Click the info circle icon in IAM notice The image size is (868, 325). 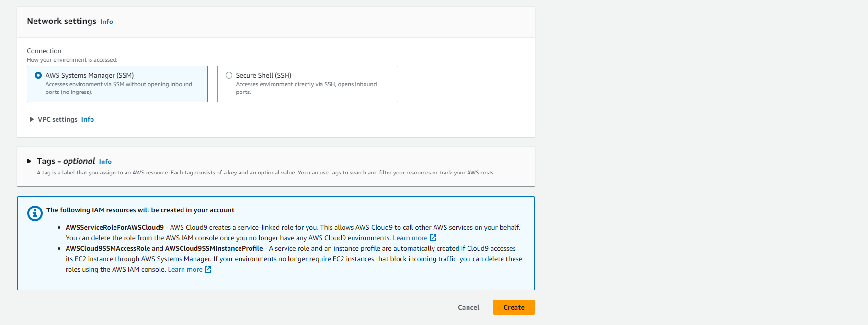34,213
